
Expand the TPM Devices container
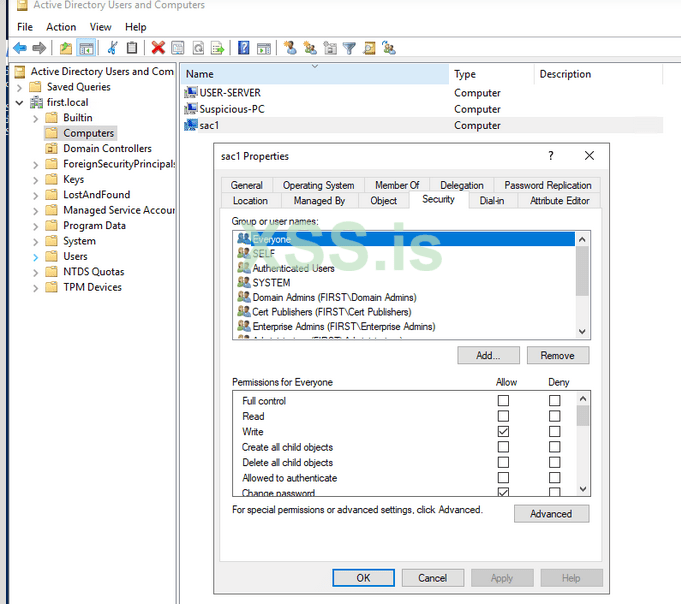(x=36, y=288)
